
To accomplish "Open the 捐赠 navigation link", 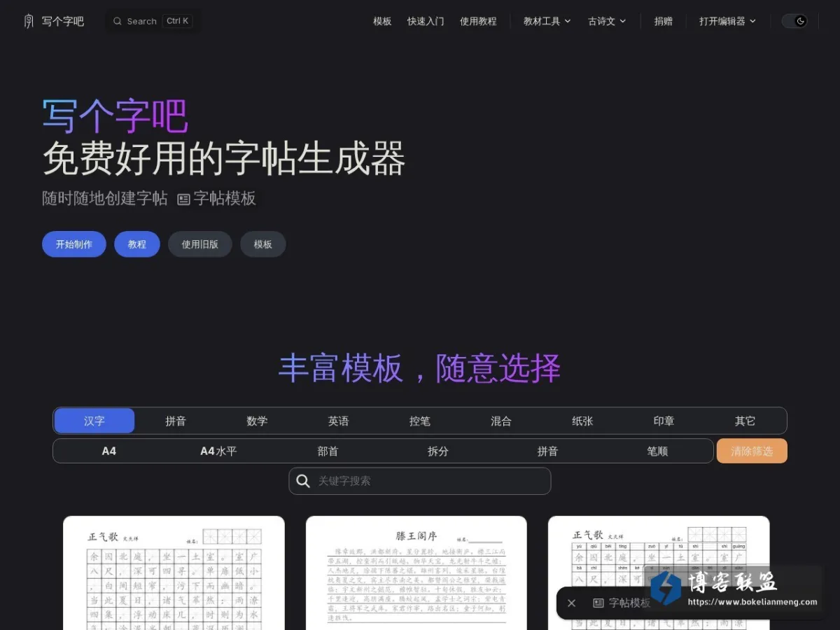I will tap(664, 21).
